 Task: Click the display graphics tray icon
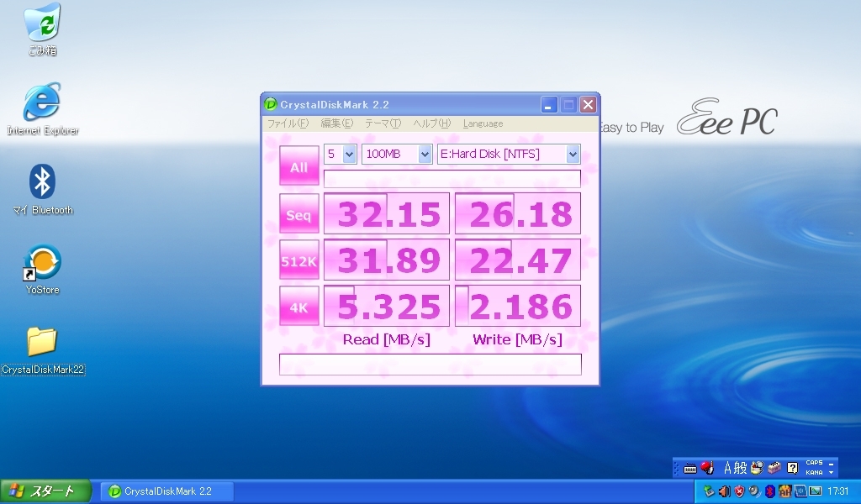point(816,491)
